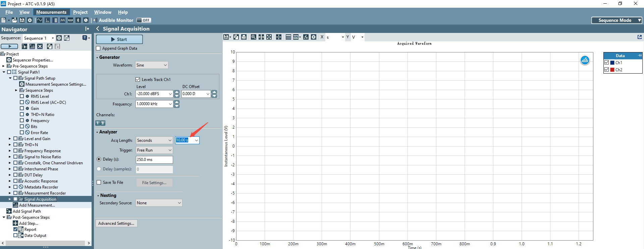644x249 pixels.
Task: Open the Waveform dropdown showing Sine
Action: [152, 65]
